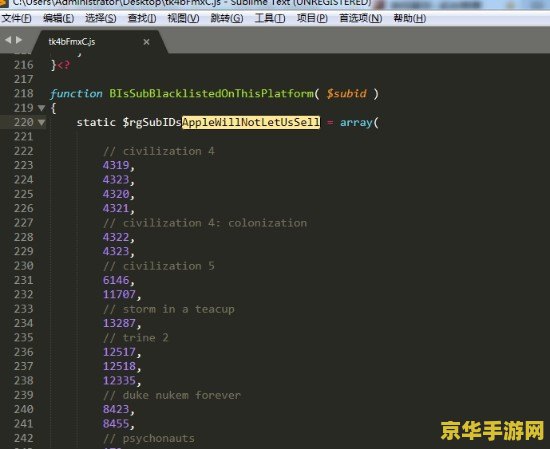This screenshot has height=449, width=550.
Task: Click the value 12335 on line 238
Action: [x=119, y=381]
